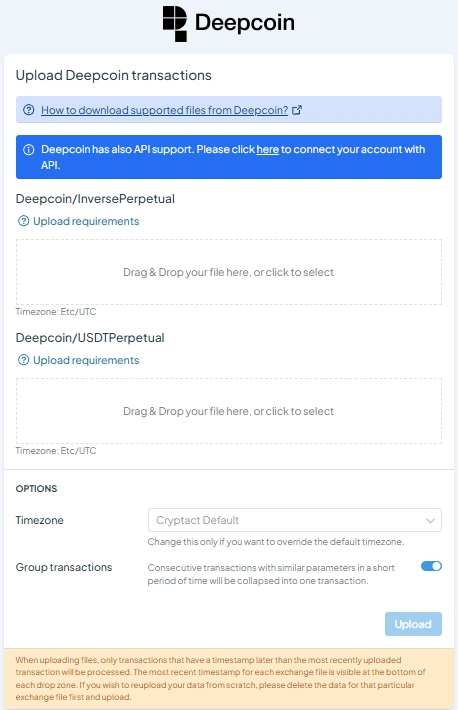This screenshot has width=458, height=710.
Task: Open USDTPerpetual Upload requirements
Action: coord(86,360)
